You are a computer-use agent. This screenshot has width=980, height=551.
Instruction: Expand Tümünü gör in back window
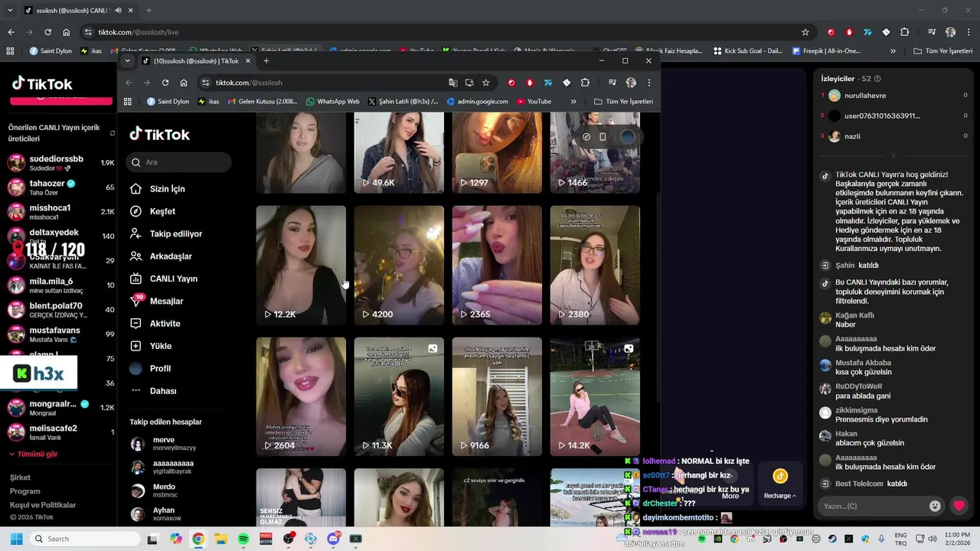34,454
